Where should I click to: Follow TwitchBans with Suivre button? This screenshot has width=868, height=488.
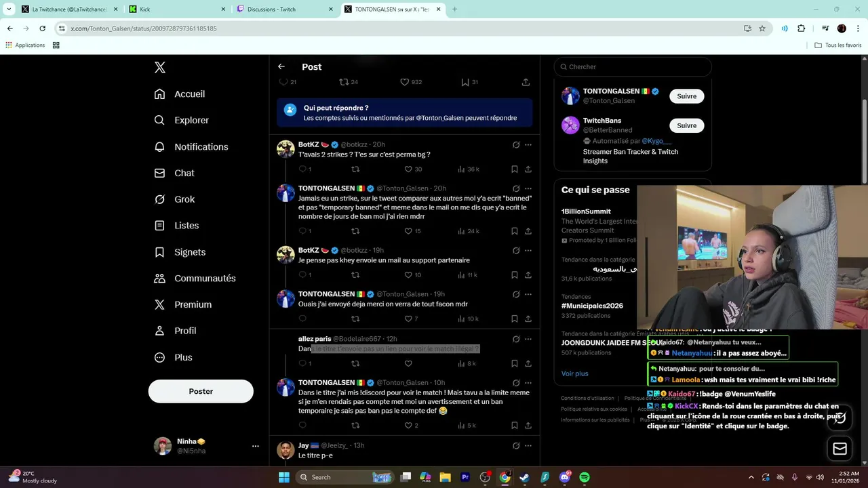point(686,125)
